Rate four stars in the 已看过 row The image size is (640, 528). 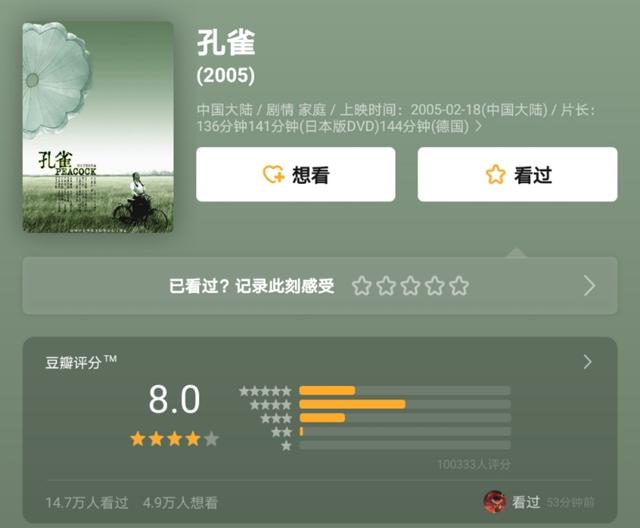tap(435, 286)
